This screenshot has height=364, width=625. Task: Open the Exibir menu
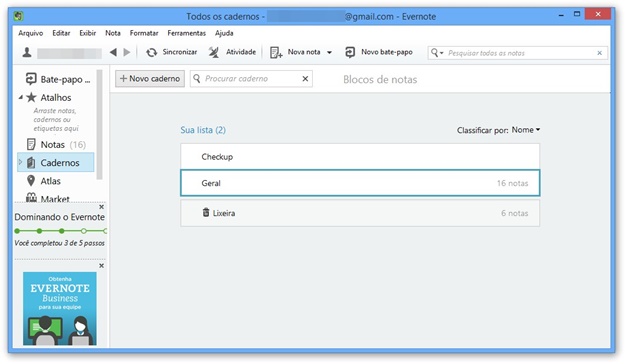coord(88,33)
